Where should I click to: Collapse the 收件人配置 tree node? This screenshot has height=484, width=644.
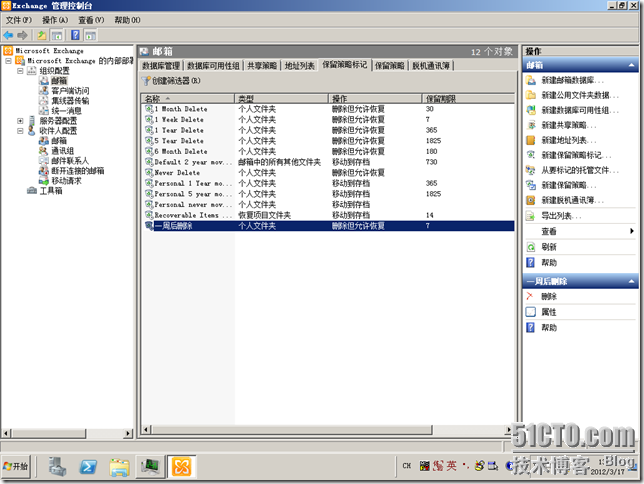tap(22, 130)
